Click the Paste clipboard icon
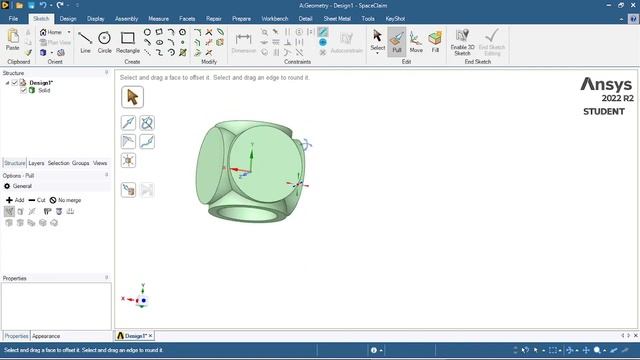 tap(13, 40)
